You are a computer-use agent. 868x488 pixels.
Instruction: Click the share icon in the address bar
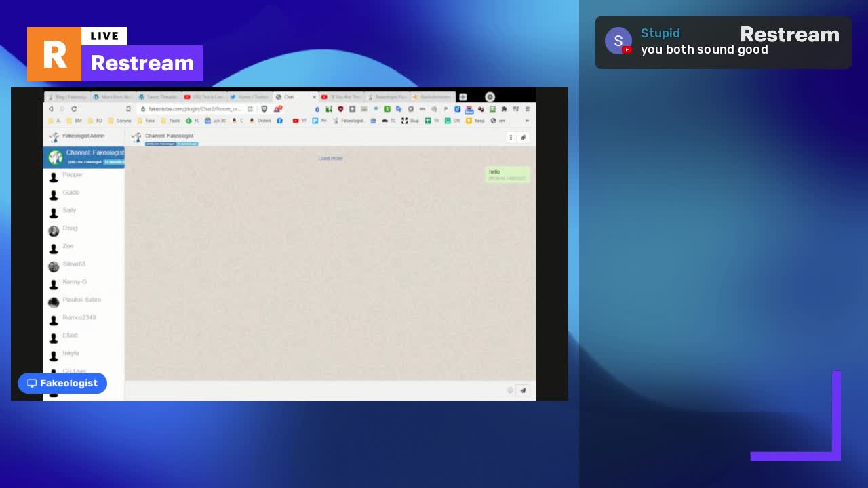point(250,109)
